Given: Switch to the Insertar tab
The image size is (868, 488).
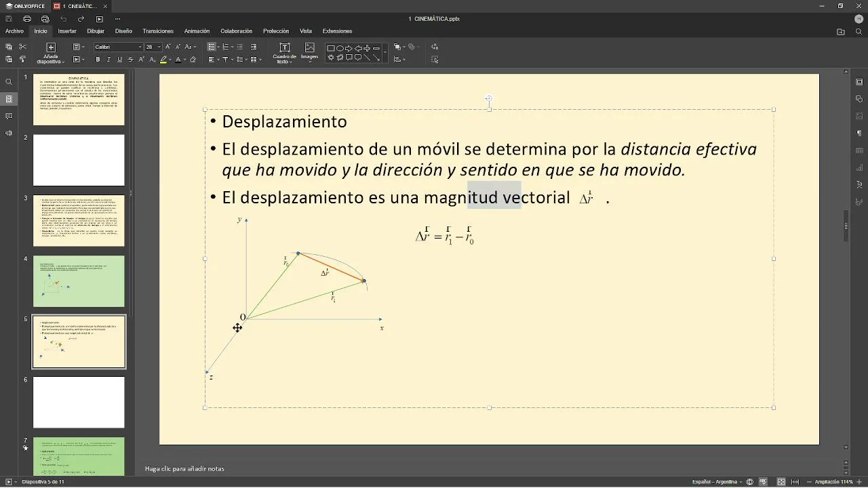Looking at the screenshot, I should coord(67,31).
